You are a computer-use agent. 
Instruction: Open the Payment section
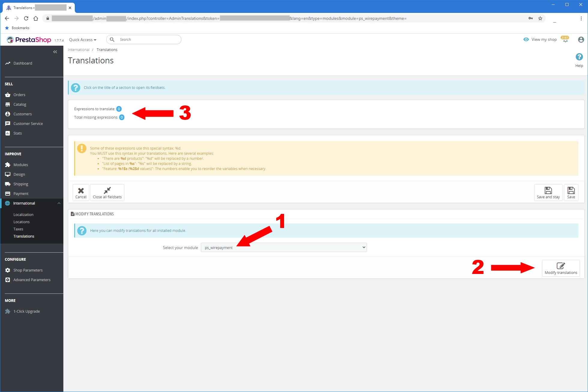20,193
